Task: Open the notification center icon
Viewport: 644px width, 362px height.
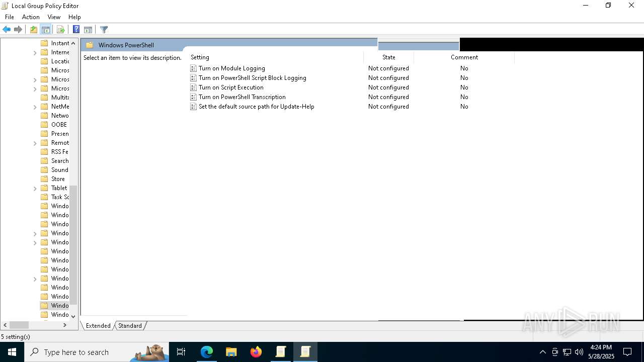Action: (x=627, y=352)
